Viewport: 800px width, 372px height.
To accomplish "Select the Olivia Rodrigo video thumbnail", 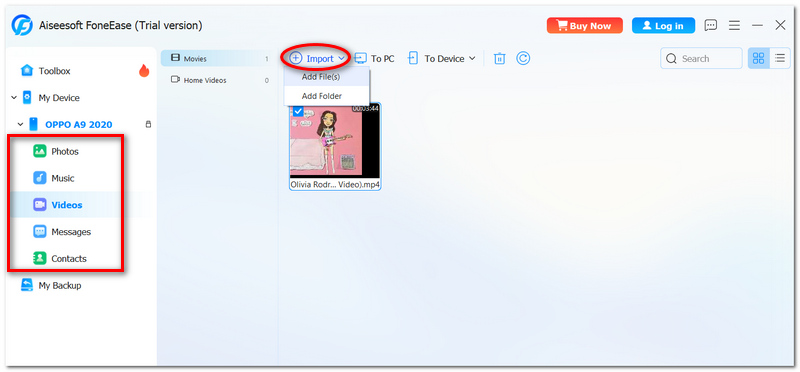I will click(x=335, y=140).
